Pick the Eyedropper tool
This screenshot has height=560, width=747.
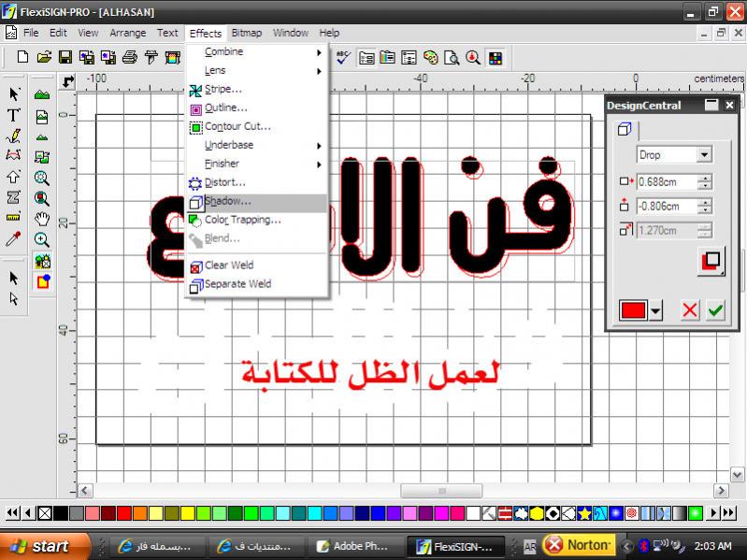(14, 239)
